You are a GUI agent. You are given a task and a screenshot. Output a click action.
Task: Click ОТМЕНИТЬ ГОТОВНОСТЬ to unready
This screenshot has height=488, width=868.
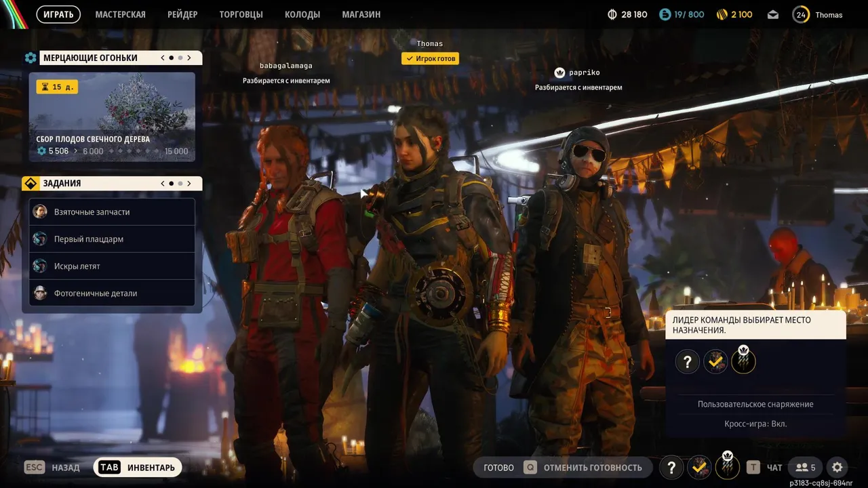583,468
